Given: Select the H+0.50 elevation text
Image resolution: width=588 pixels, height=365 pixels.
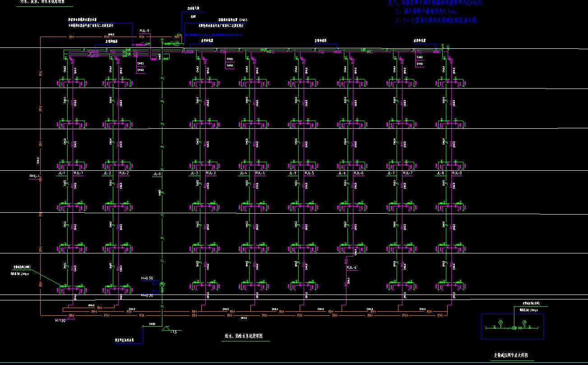Looking at the screenshot, I should pyautogui.click(x=147, y=278).
